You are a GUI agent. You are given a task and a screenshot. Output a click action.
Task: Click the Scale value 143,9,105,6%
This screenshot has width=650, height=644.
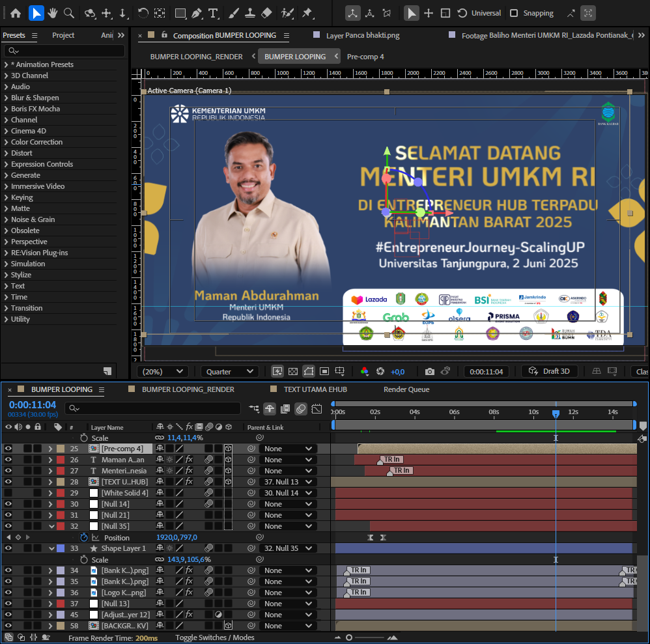click(189, 559)
